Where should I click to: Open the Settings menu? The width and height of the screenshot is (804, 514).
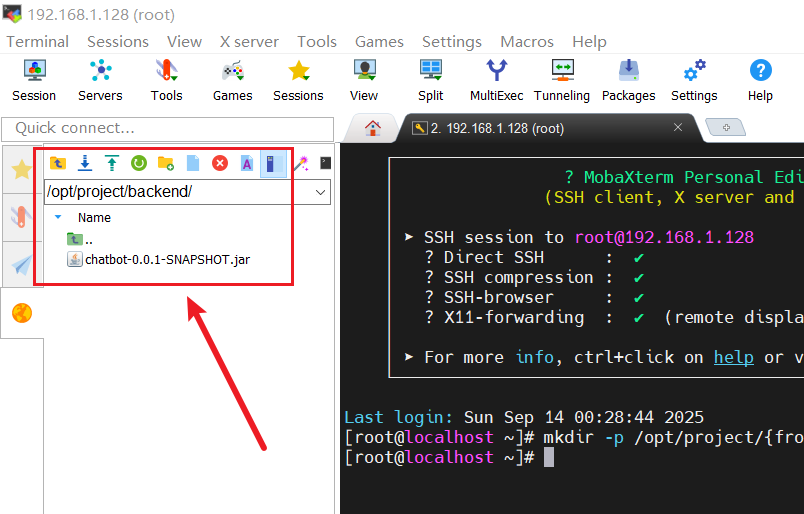pyautogui.click(x=452, y=42)
